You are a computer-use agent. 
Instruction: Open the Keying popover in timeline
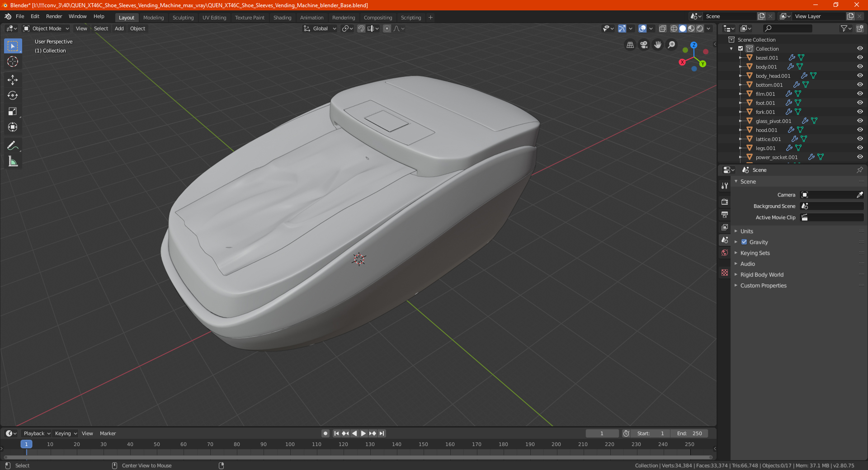66,433
